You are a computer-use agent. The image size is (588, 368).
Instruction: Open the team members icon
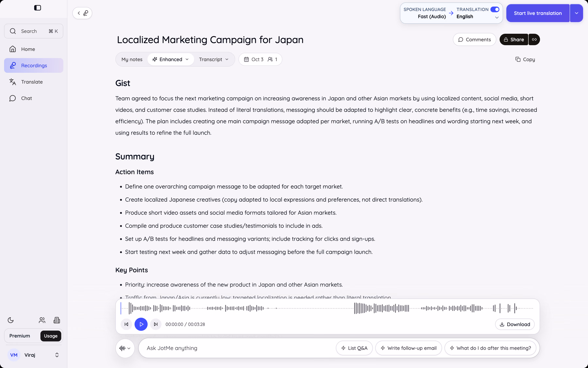[x=42, y=320]
